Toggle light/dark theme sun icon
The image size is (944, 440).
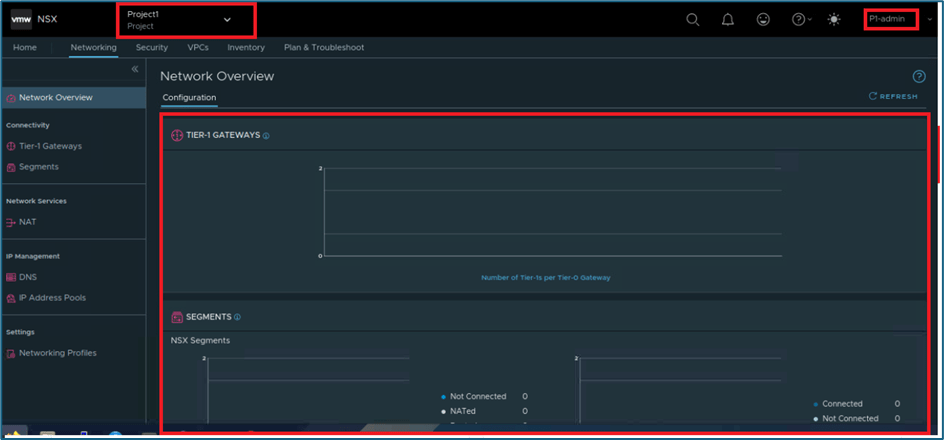click(834, 20)
